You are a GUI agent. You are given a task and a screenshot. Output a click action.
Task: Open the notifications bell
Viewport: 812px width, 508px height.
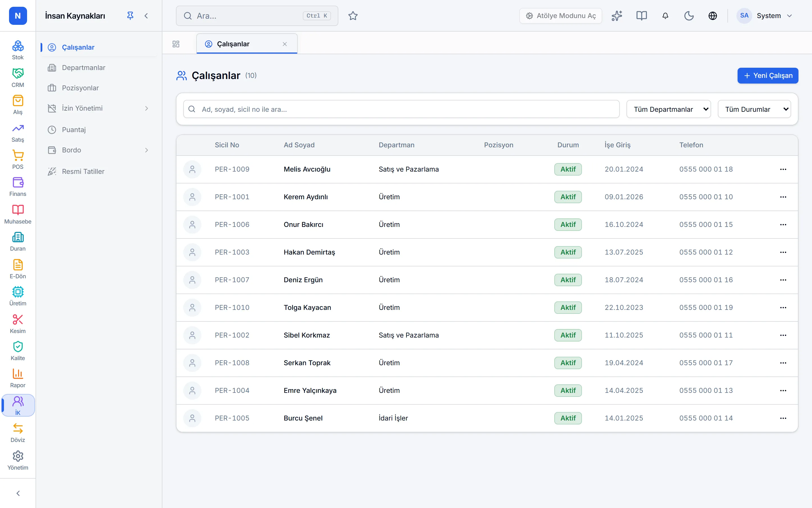[665, 16]
